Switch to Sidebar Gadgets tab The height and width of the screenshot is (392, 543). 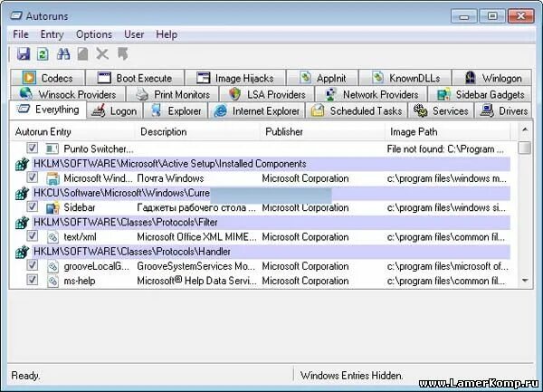coord(480,94)
